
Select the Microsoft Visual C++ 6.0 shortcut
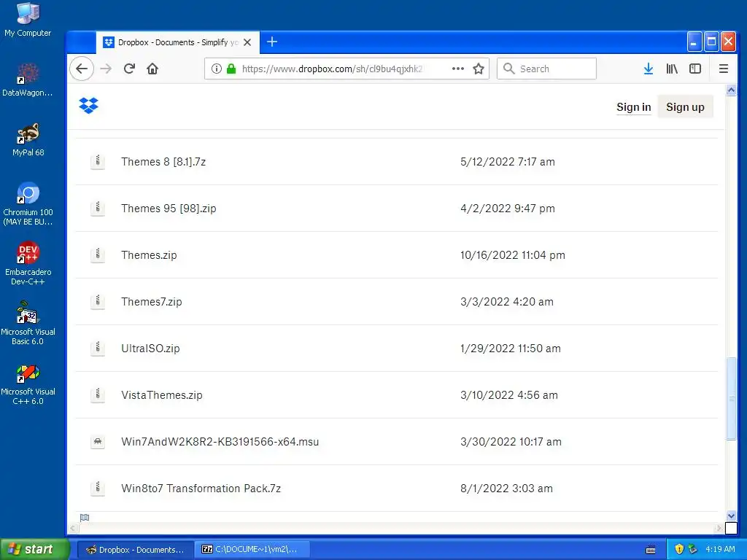click(28, 384)
